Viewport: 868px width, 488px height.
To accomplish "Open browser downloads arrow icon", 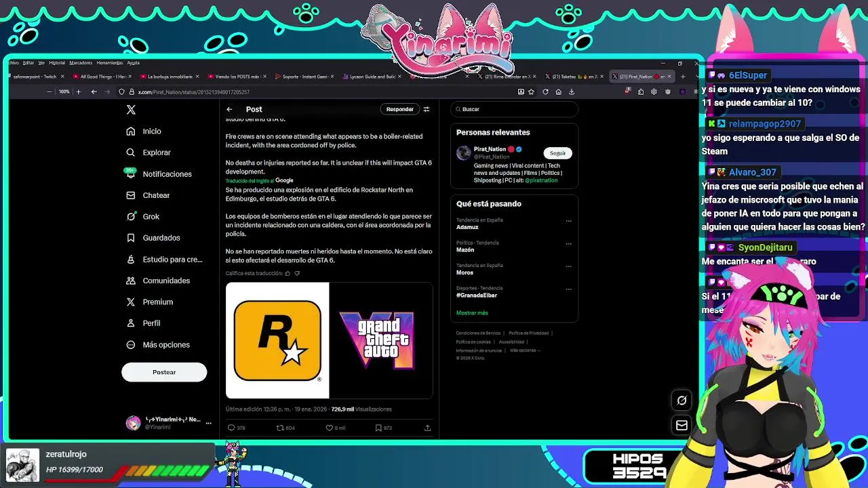I will [x=572, y=92].
